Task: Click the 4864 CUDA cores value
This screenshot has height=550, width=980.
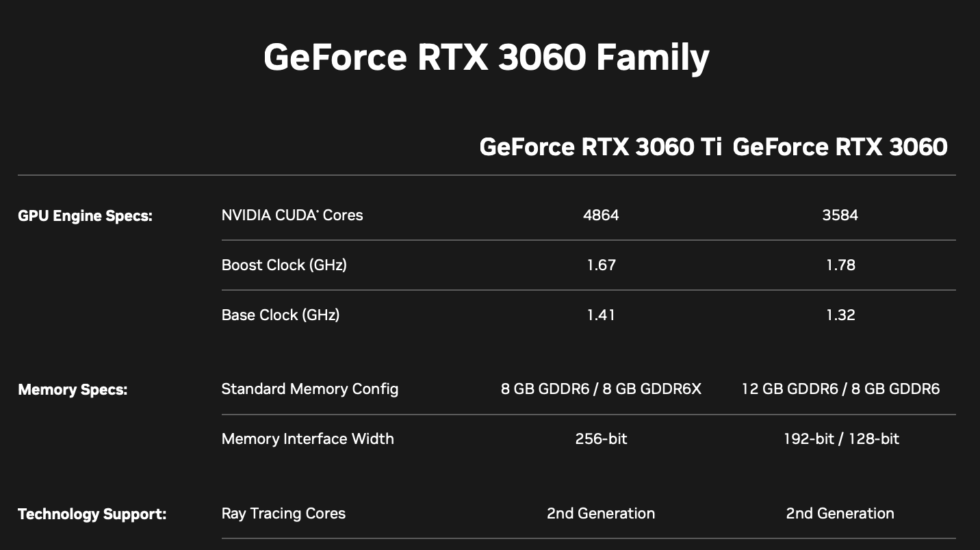Action: 601,215
